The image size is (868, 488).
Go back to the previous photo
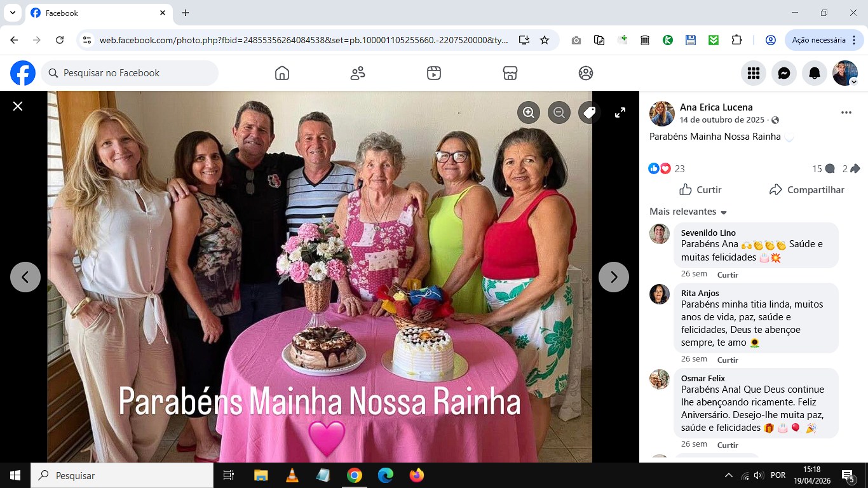tap(25, 277)
